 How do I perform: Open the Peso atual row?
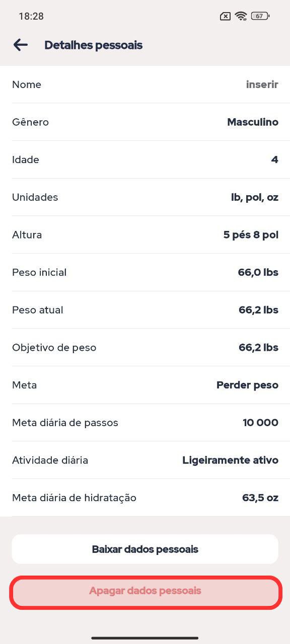pyautogui.click(x=145, y=310)
